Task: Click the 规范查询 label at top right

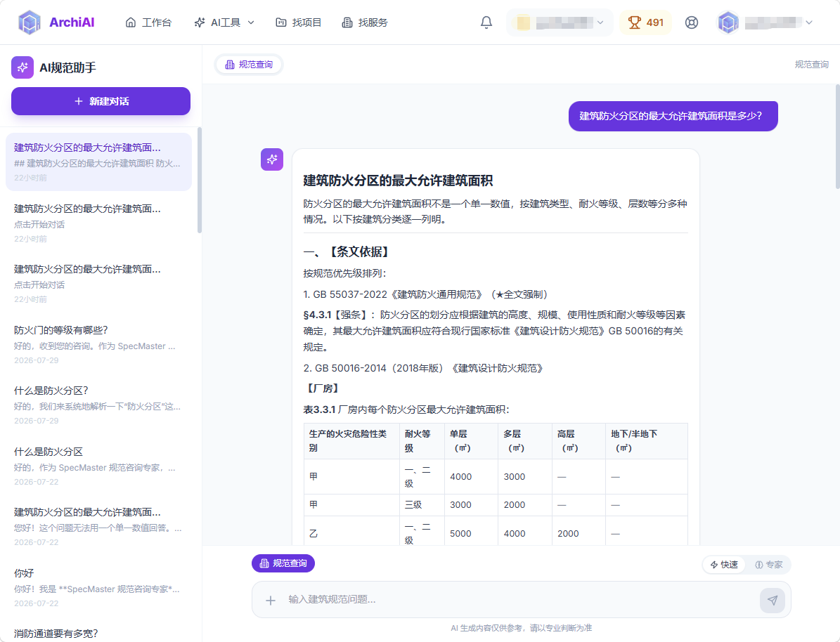Action: [x=812, y=65]
